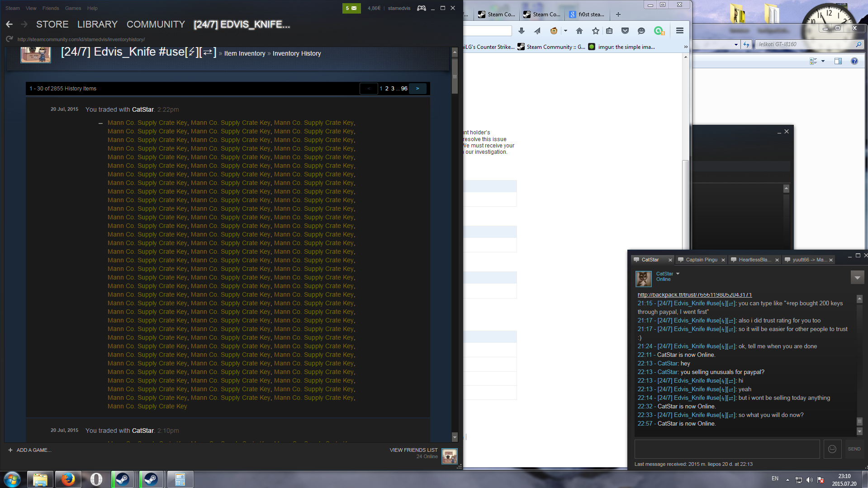Open the COMMUNITY menu in Steam
This screenshot has width=868, height=488.
tap(156, 24)
